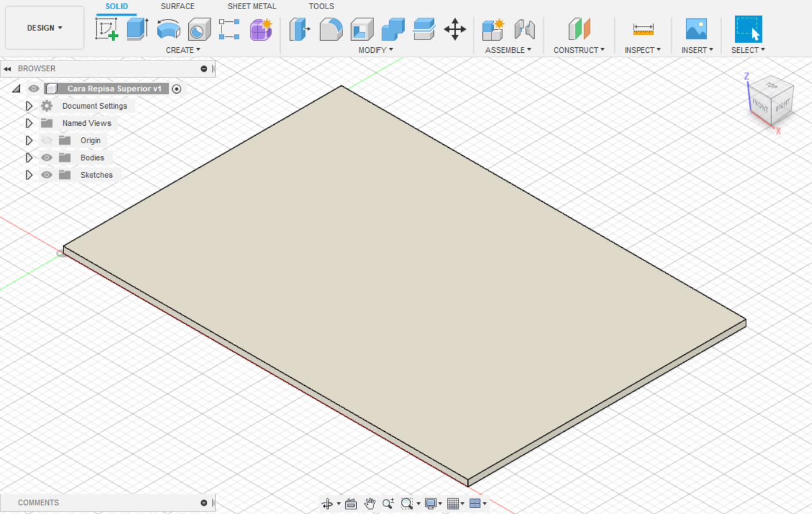Expand Document Settings
This screenshot has width=812, height=514.
click(x=29, y=106)
